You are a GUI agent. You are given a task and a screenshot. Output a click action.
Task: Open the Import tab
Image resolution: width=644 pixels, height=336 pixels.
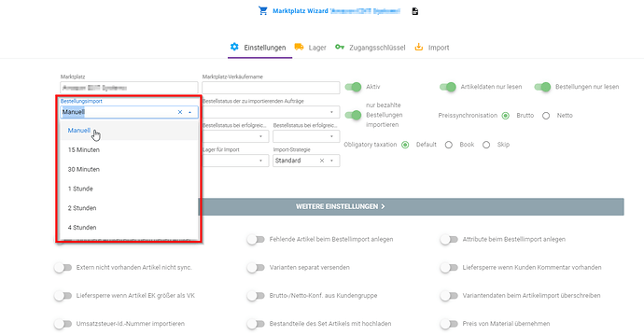(431, 48)
